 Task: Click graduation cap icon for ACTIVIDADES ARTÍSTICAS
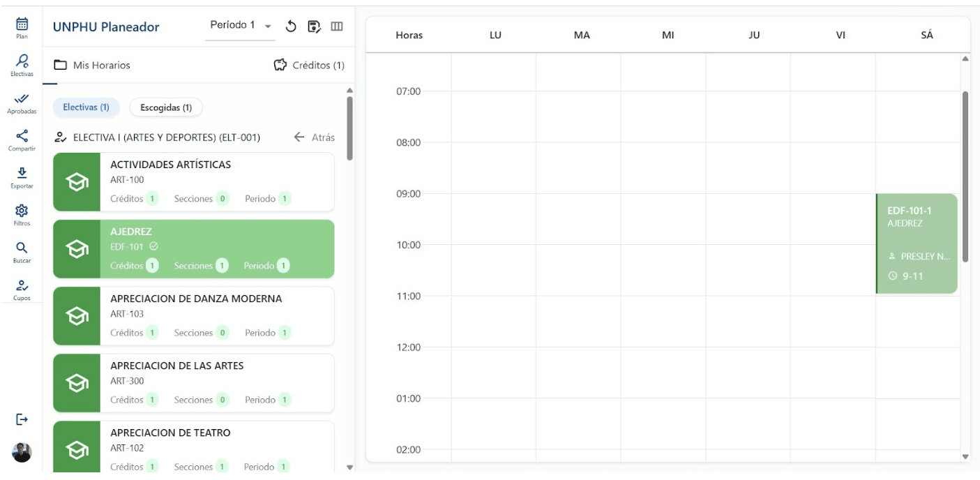tap(77, 182)
